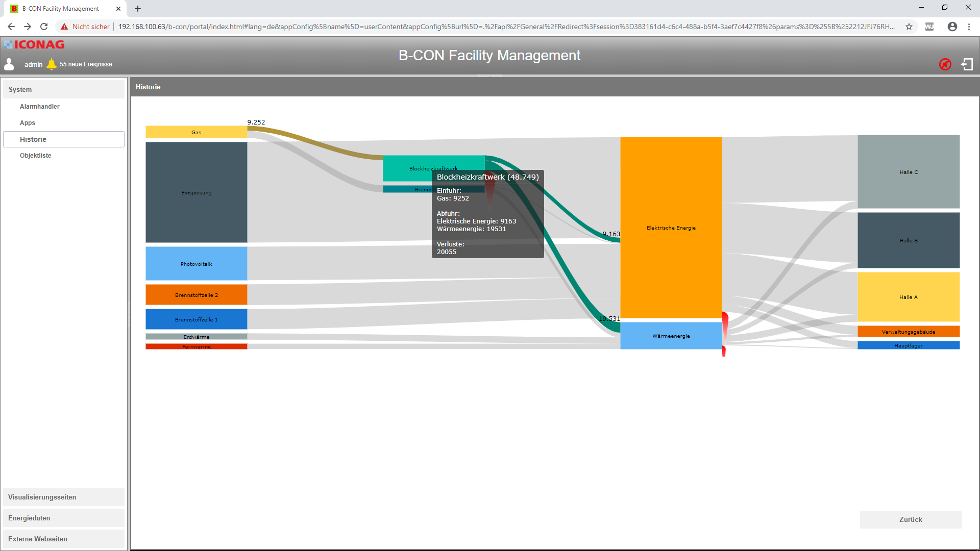The image size is (980, 551).
Task: Select Objektliste in the sidebar
Action: click(x=36, y=156)
